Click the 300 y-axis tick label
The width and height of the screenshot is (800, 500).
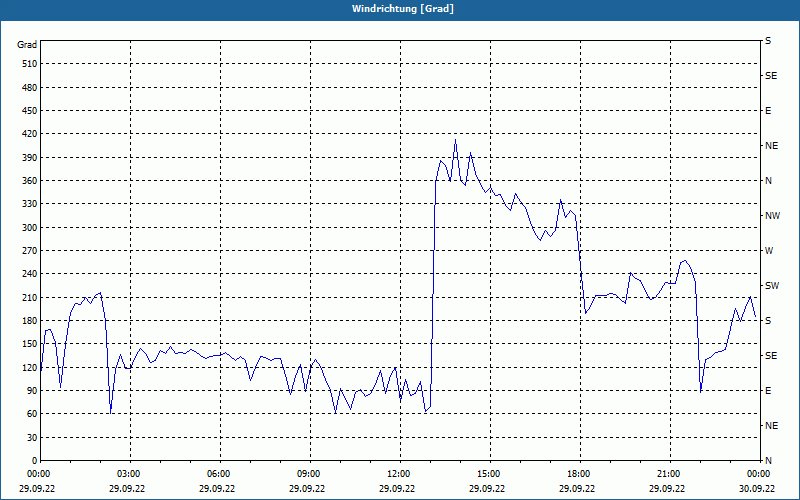[30, 228]
